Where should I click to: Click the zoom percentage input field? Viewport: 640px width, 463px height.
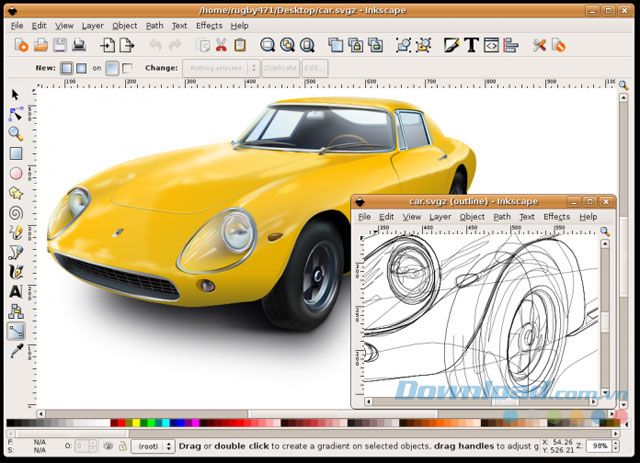599,446
